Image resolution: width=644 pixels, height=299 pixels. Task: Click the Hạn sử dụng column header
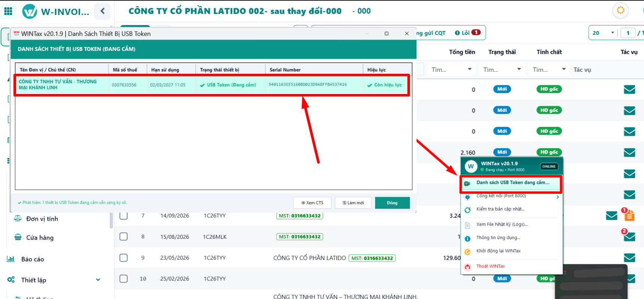point(171,70)
